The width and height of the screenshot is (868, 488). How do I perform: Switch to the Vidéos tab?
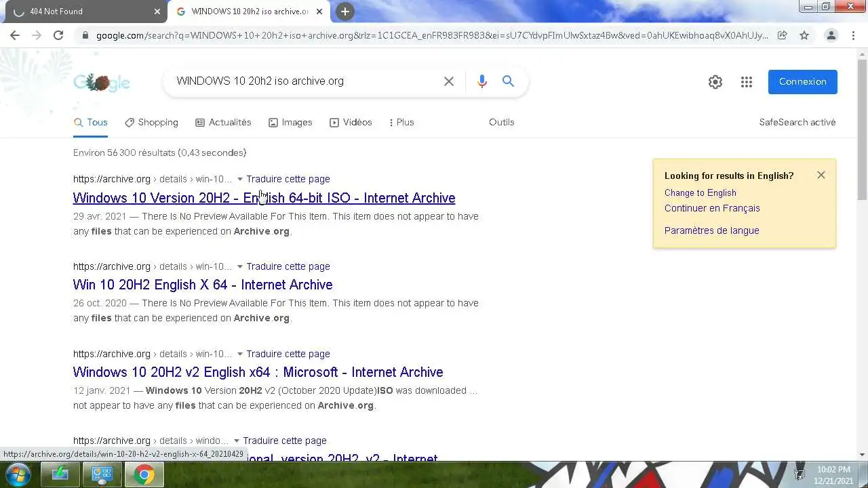click(x=351, y=123)
